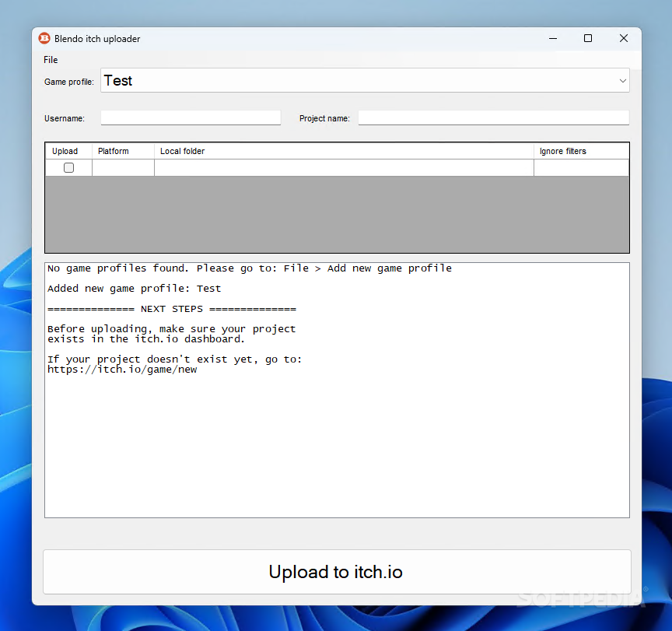Open the File menu
This screenshot has height=631, width=672.
[51, 60]
